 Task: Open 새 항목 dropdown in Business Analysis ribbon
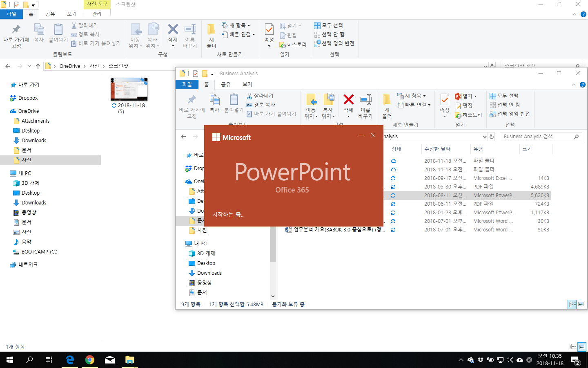pyautogui.click(x=412, y=96)
